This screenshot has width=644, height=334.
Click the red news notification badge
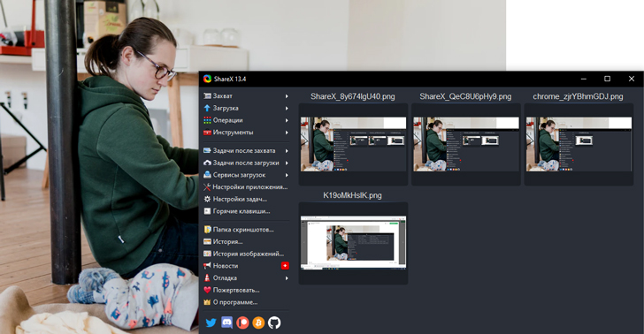[285, 266]
